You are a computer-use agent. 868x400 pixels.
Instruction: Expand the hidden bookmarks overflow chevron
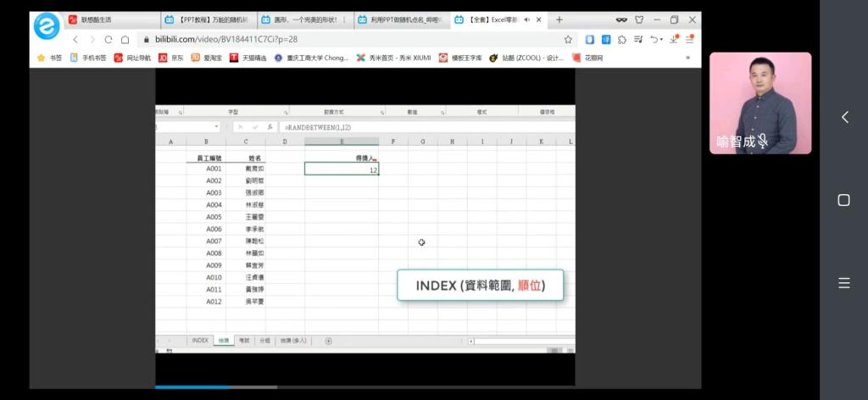[687, 58]
